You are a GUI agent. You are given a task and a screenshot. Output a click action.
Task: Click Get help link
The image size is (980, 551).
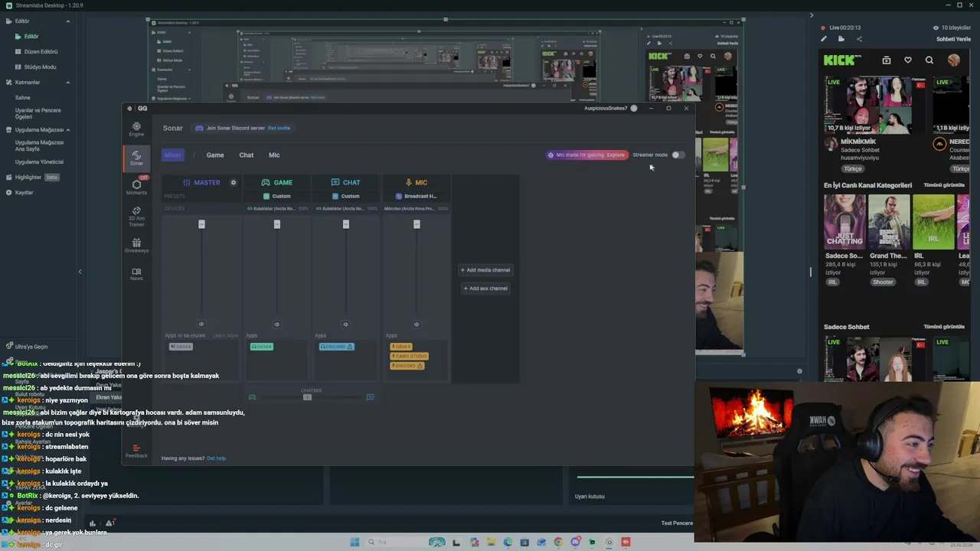pyautogui.click(x=216, y=458)
